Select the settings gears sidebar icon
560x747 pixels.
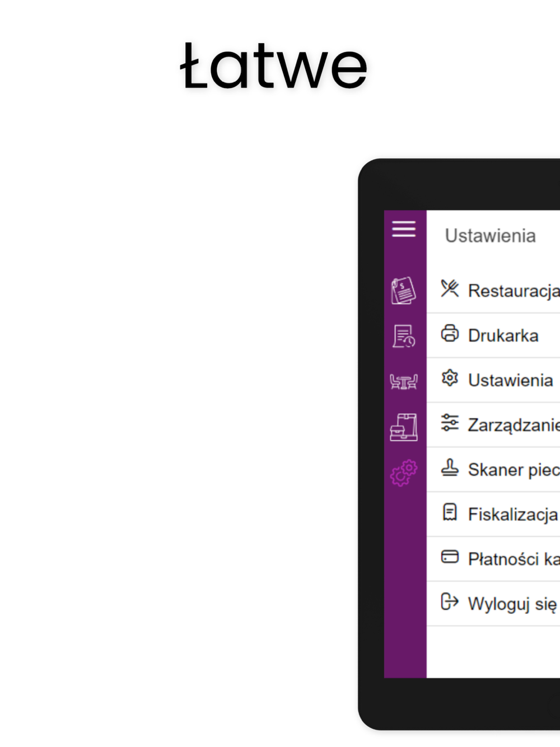tap(404, 473)
